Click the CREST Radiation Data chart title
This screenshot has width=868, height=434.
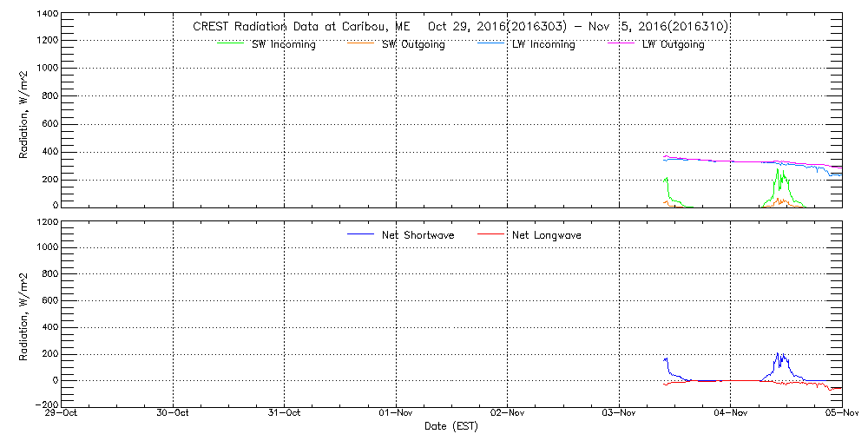(x=460, y=27)
